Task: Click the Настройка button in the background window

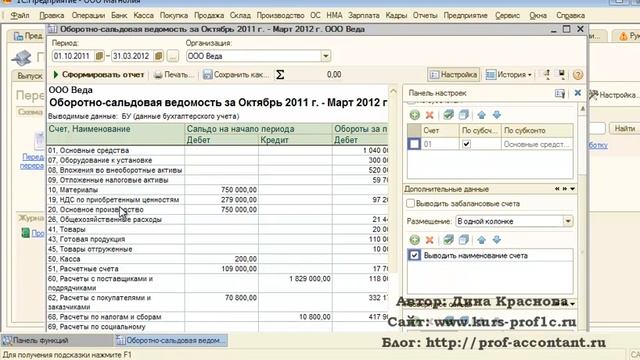Action: [613, 95]
